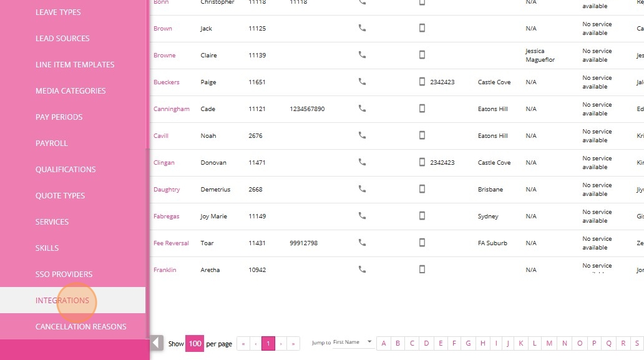The image size is (644, 360).
Task: Click the mobile icon in Fee Reversal row
Action: pos(422,243)
